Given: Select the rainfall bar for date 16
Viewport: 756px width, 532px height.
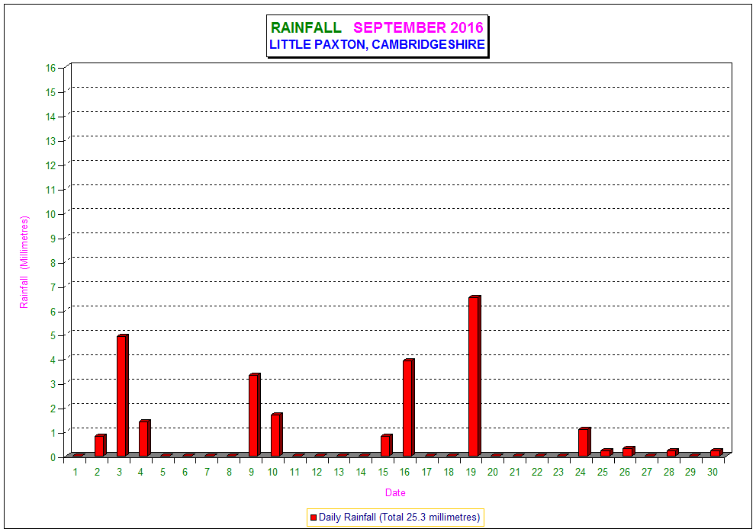Looking at the screenshot, I should point(409,408).
